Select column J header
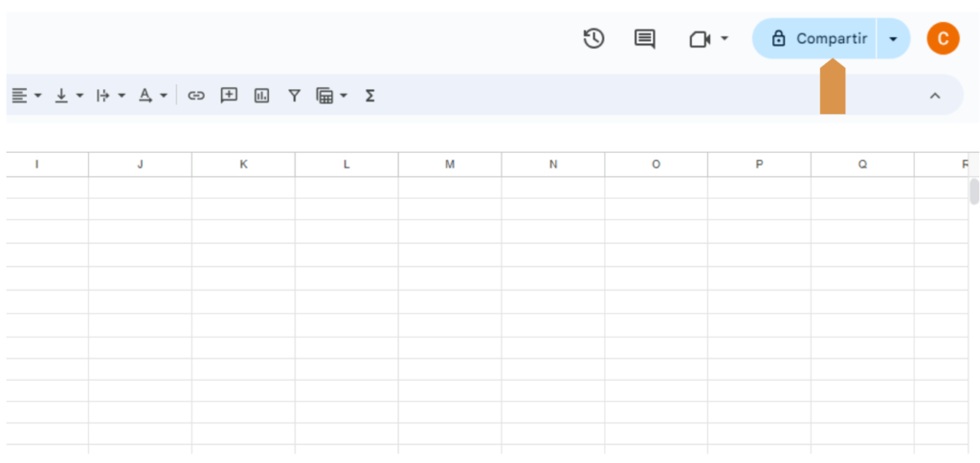 (140, 165)
